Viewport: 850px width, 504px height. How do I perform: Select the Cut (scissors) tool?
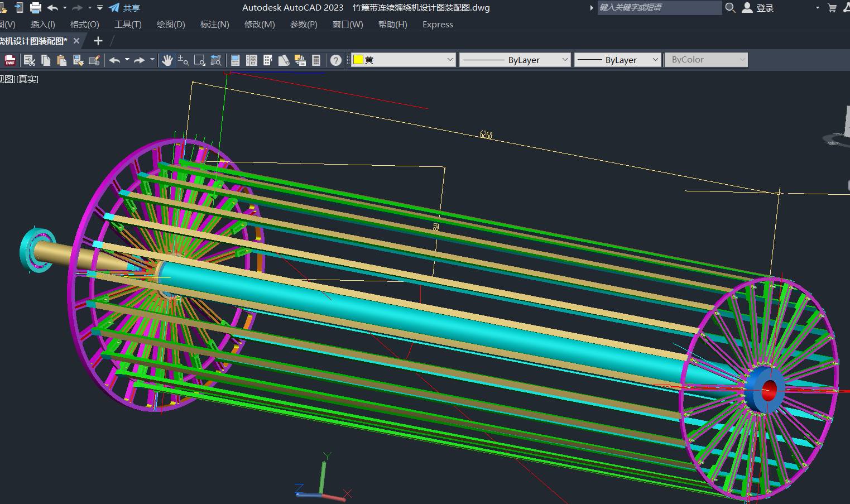point(30,60)
